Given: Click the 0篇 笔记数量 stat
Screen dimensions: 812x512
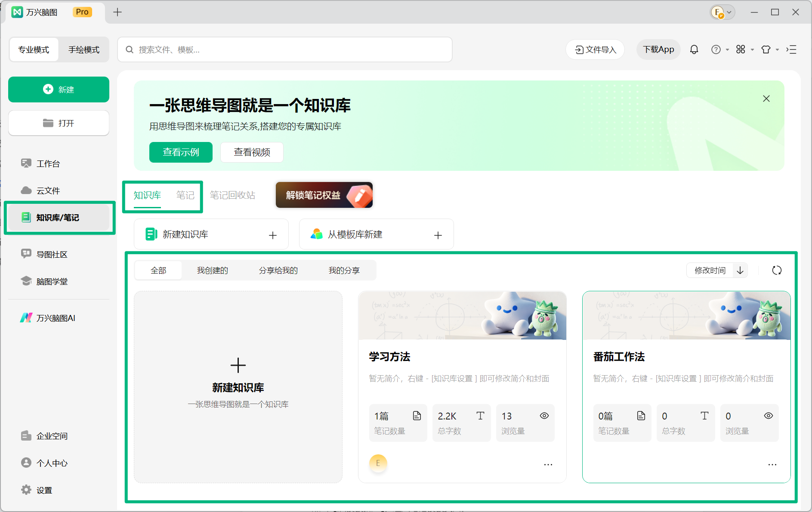Looking at the screenshot, I should click(x=622, y=423).
